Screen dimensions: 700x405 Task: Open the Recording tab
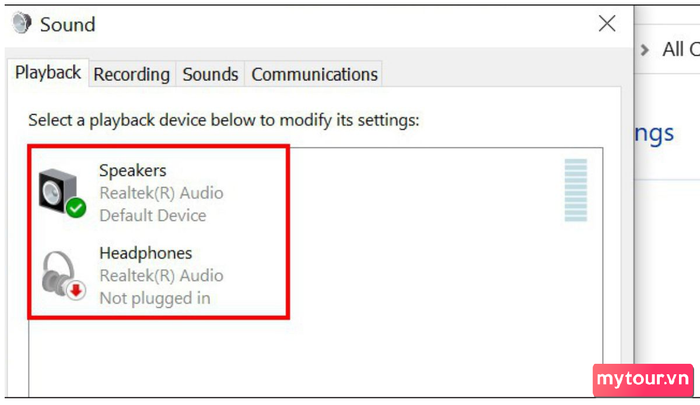[132, 74]
